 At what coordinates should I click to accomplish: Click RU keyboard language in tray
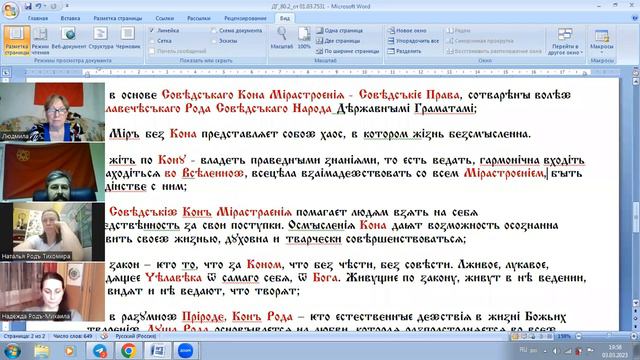click(x=523, y=350)
